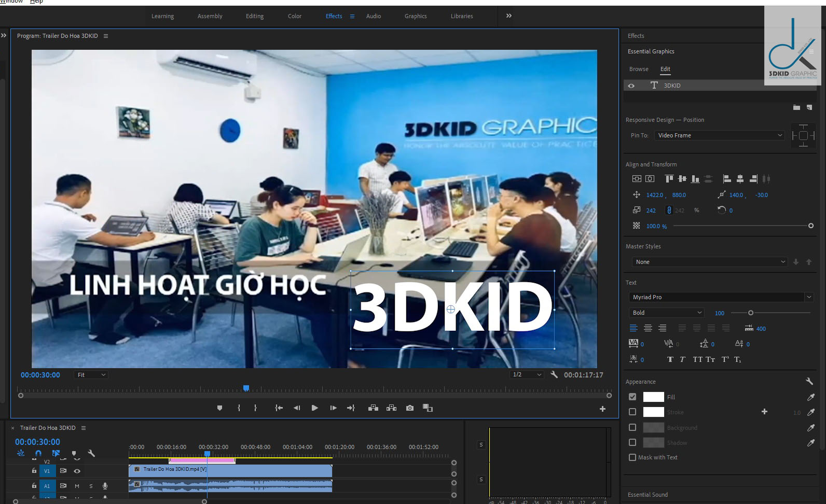This screenshot has height=504, width=826.
Task: Enable voice-over record on A1
Action: click(105, 486)
